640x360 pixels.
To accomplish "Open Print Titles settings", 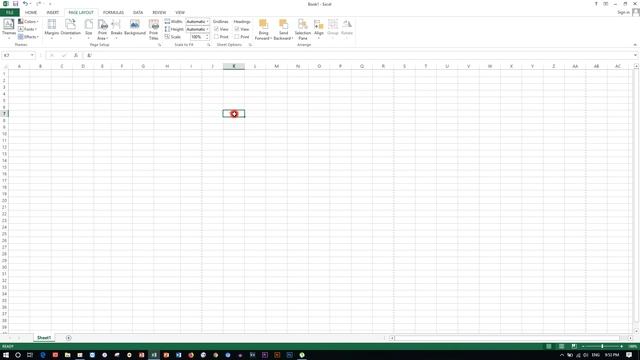I will 153,29.
